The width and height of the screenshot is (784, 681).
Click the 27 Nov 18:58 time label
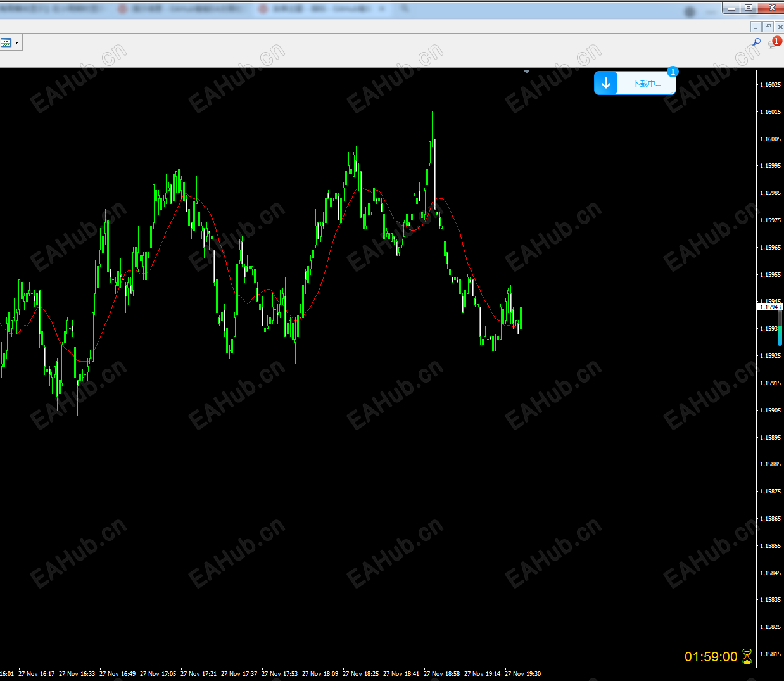441,674
